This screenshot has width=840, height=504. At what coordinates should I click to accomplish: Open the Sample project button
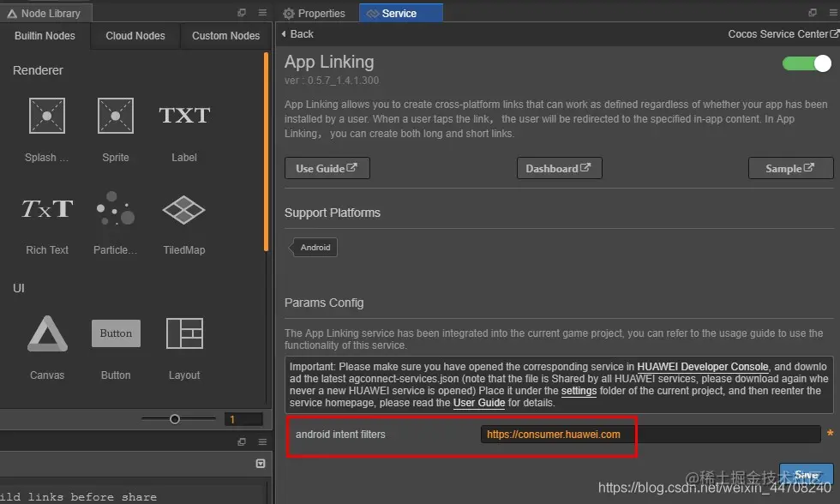pyautogui.click(x=790, y=168)
